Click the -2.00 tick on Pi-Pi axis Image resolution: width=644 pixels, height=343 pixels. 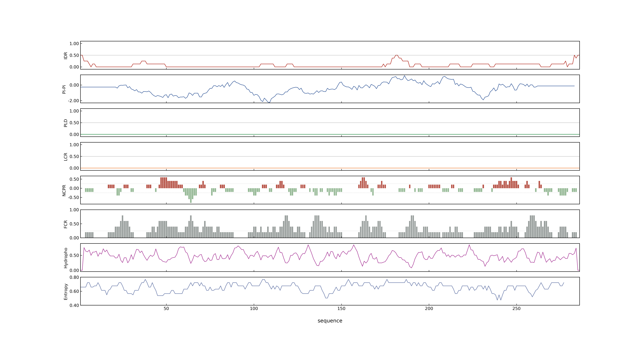point(73,101)
